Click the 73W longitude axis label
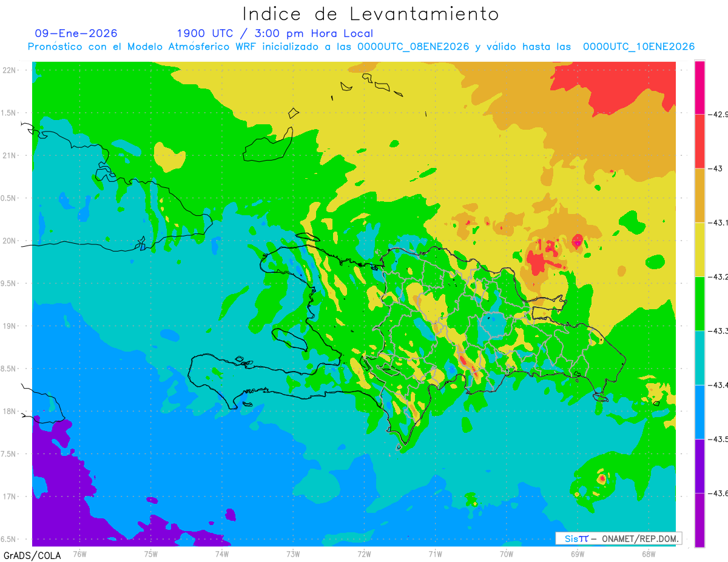Image resolution: width=728 pixels, height=562 pixels. [293, 554]
